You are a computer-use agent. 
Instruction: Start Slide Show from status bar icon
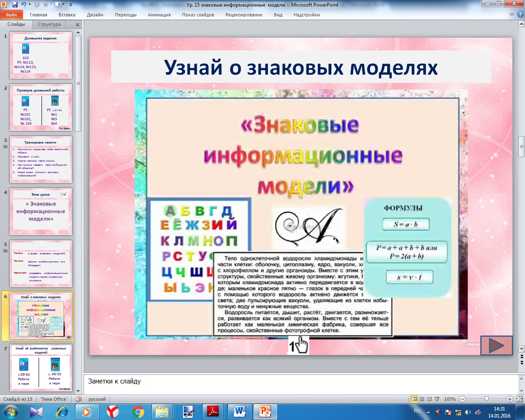pos(437,399)
